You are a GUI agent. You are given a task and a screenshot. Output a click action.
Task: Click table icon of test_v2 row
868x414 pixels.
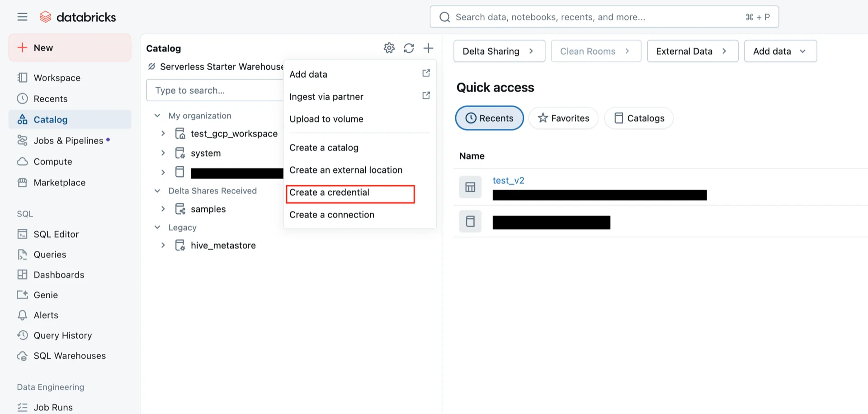click(470, 187)
